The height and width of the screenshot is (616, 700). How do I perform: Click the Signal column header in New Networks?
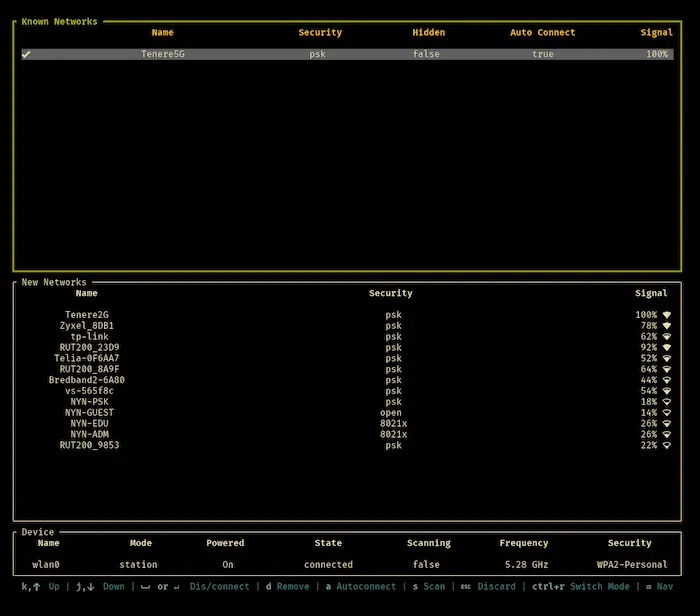pyautogui.click(x=651, y=294)
